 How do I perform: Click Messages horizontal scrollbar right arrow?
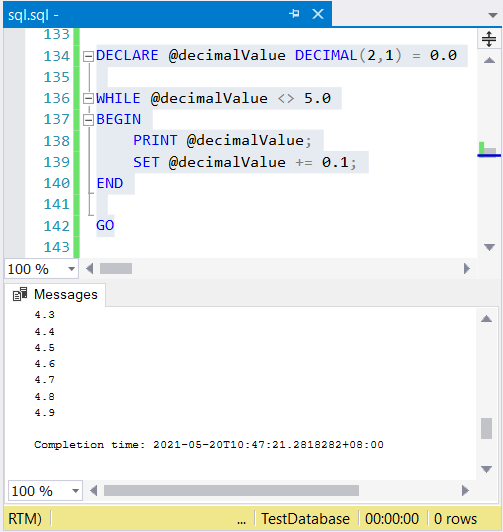tap(465, 490)
